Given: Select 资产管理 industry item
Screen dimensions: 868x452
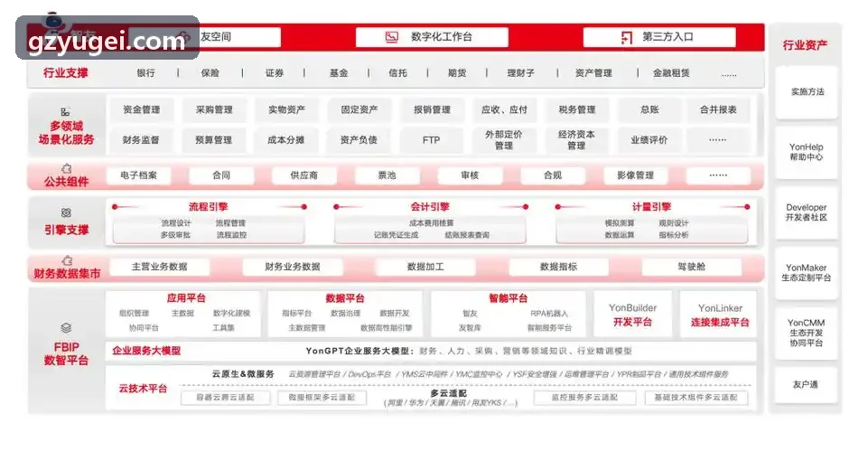Looking at the screenshot, I should 593,72.
